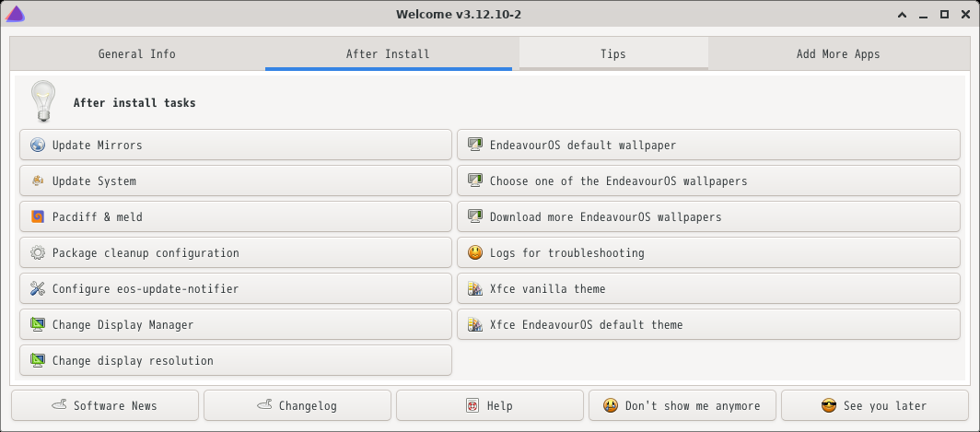Click the icon beside EndeavourOS default wallpaper
Screen dimensions: 980x432
click(x=475, y=145)
